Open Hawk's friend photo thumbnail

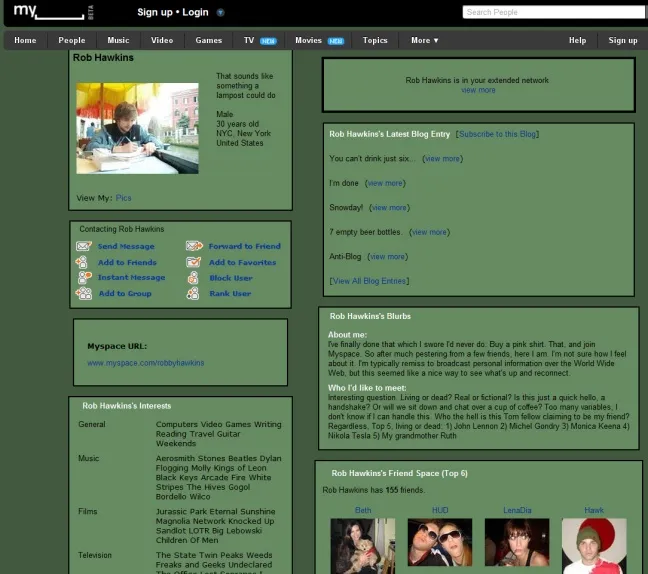(x=594, y=546)
